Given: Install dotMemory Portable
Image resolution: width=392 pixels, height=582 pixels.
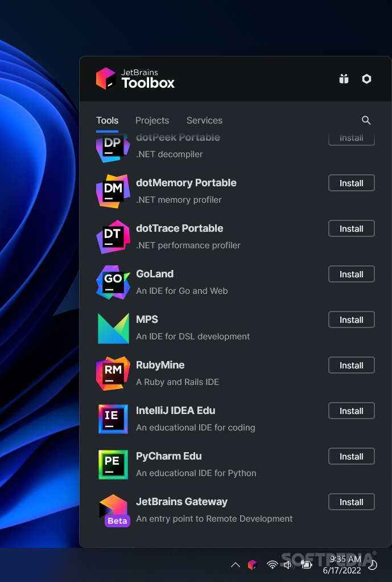Looking at the screenshot, I should [351, 183].
